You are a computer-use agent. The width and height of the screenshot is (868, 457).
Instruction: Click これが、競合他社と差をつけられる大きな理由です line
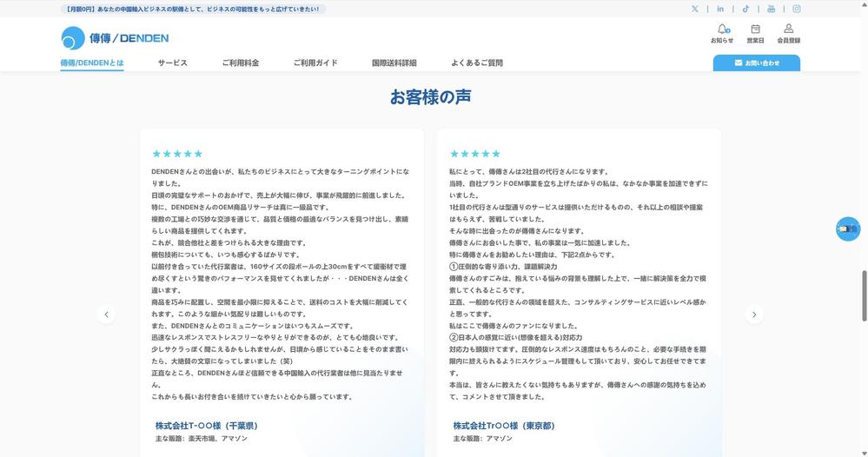pos(229,243)
